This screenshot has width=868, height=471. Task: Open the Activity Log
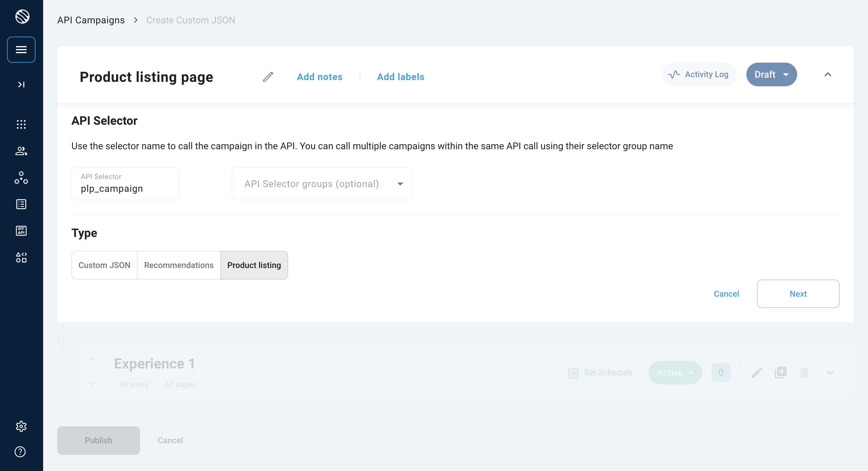699,74
